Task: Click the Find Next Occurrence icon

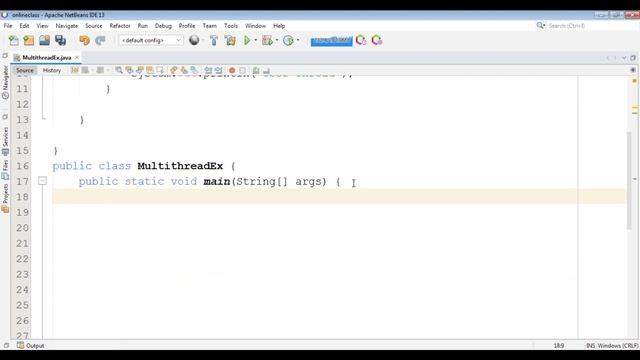Action: tap(140, 70)
